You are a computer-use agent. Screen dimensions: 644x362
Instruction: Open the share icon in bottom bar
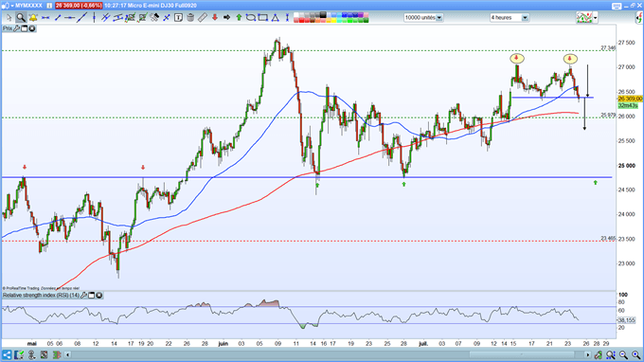pos(7,354)
